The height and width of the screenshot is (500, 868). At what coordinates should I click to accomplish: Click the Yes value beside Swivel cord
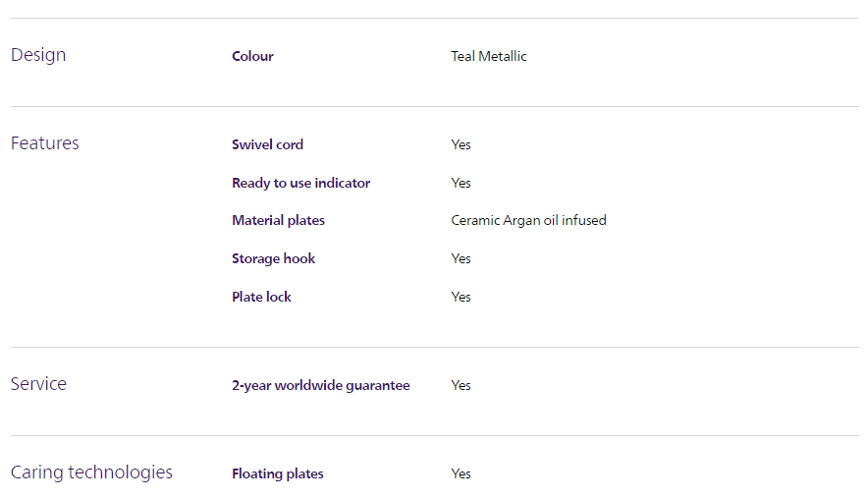(461, 144)
